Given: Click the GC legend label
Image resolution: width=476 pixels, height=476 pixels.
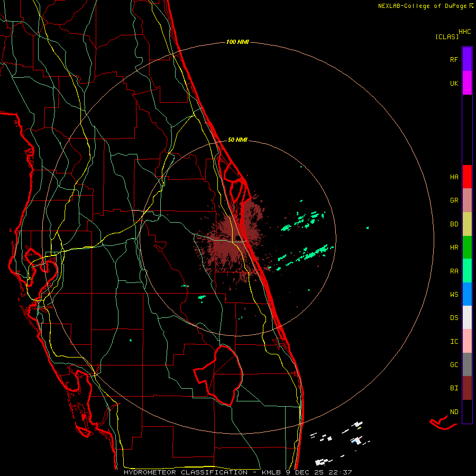Looking at the screenshot, I should (454, 365).
